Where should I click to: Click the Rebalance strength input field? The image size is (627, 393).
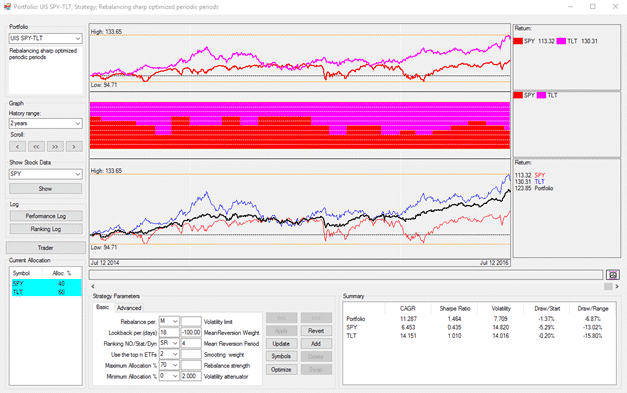pyautogui.click(x=191, y=365)
